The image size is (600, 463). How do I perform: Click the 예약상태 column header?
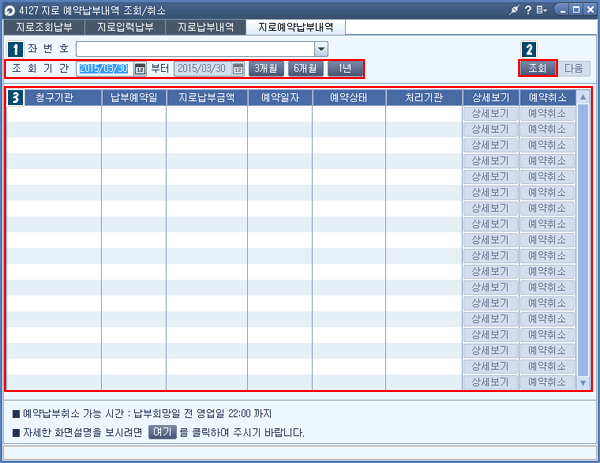[x=349, y=98]
